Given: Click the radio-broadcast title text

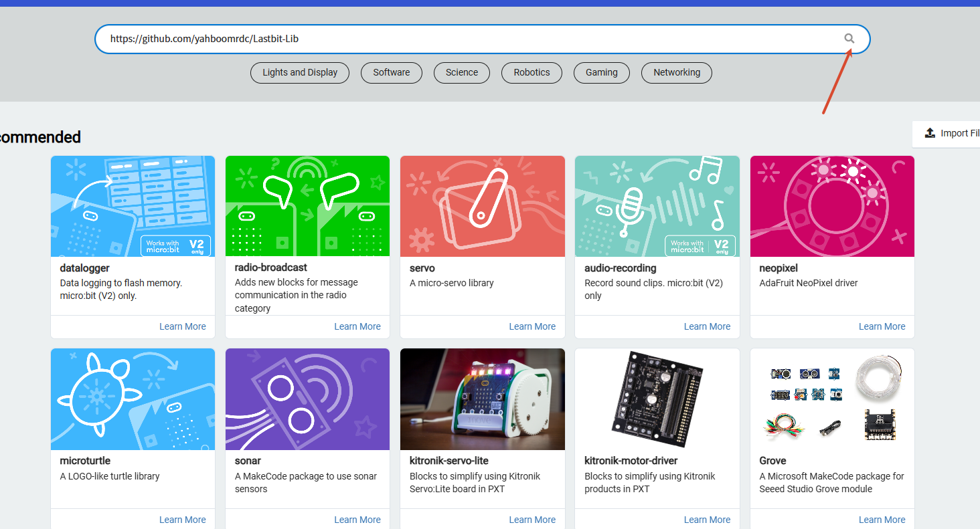Looking at the screenshot, I should pyautogui.click(x=271, y=268).
